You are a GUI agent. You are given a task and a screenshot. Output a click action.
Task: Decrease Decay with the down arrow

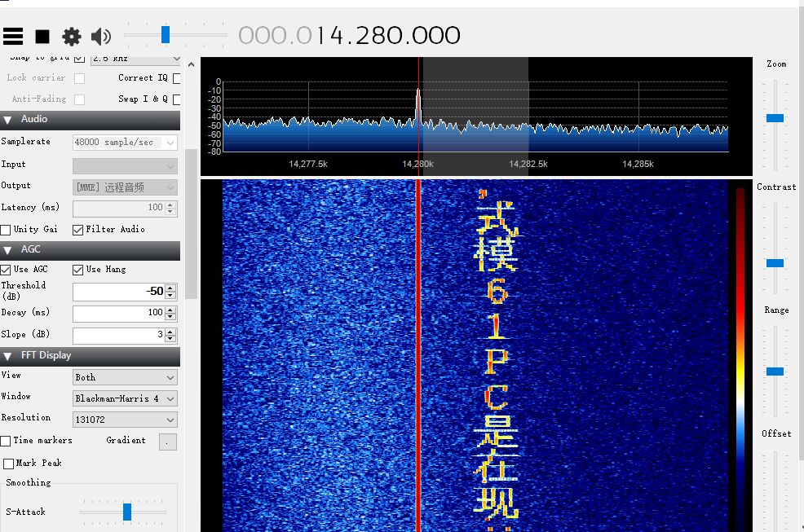tap(170, 317)
